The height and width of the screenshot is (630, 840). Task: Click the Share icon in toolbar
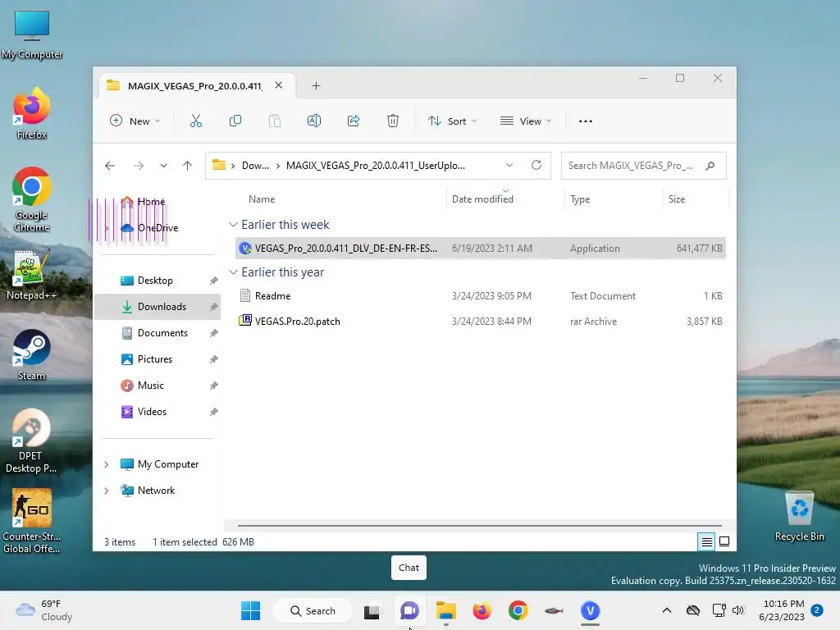[354, 121]
